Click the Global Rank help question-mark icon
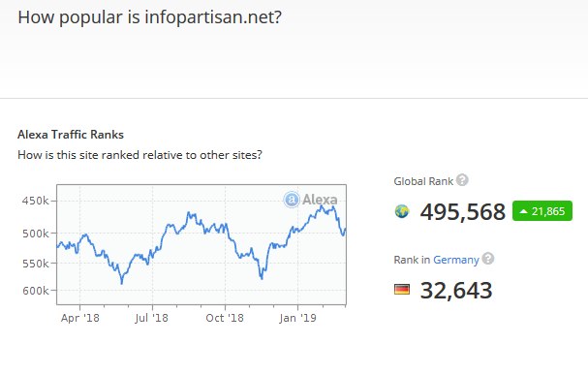Viewport: 588px width, 375px height. (462, 180)
